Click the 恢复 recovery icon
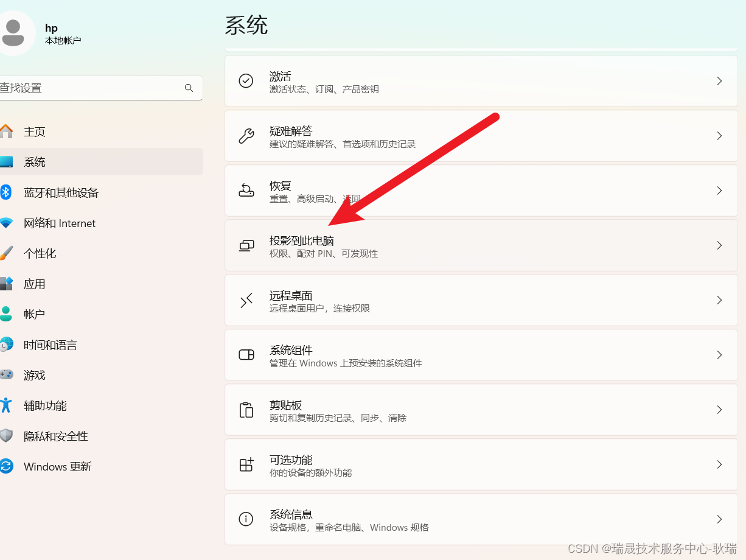The height and width of the screenshot is (560, 746). coord(246,191)
